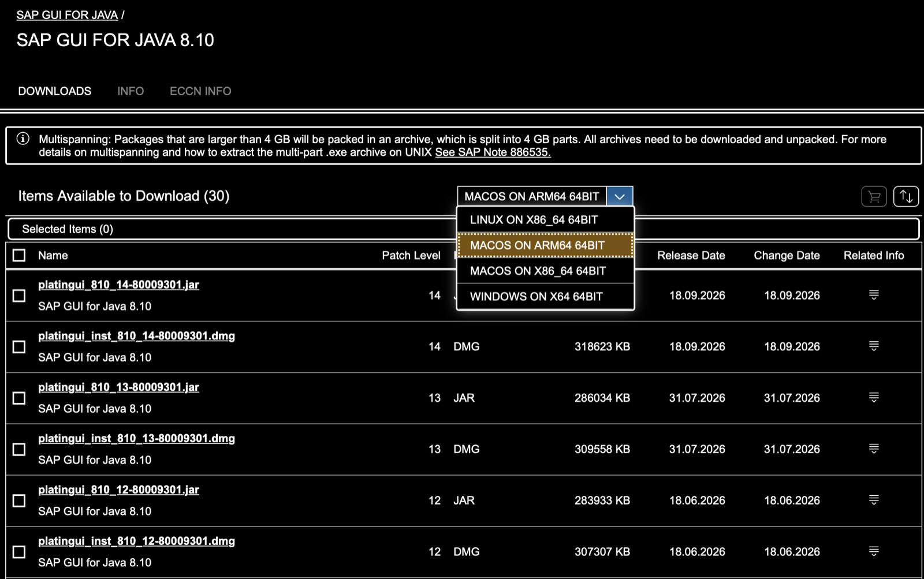Viewport: 924px width, 579px height.
Task: Choose LINUX ON X86_64 64BIT option
Action: [546, 220]
